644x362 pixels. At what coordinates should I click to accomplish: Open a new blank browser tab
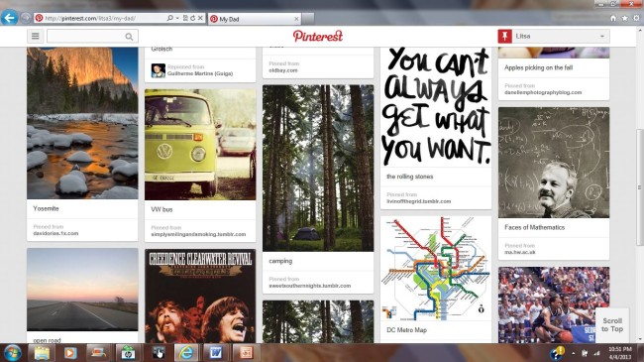[308, 19]
